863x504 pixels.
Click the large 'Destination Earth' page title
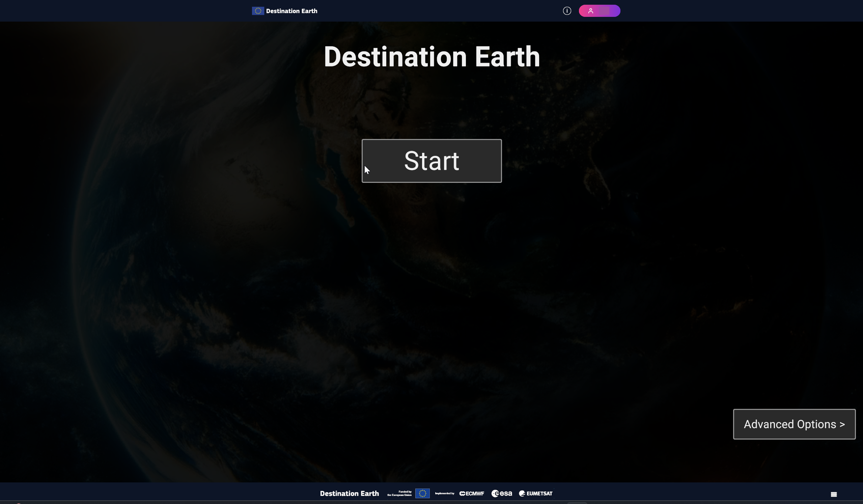pyautogui.click(x=431, y=57)
